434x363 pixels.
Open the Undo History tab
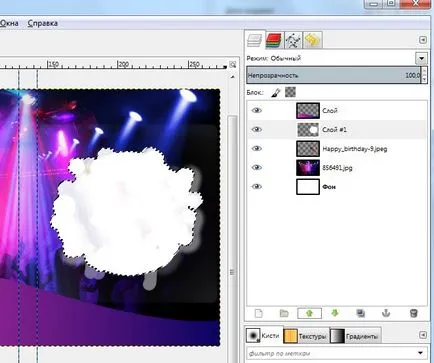click(x=312, y=40)
